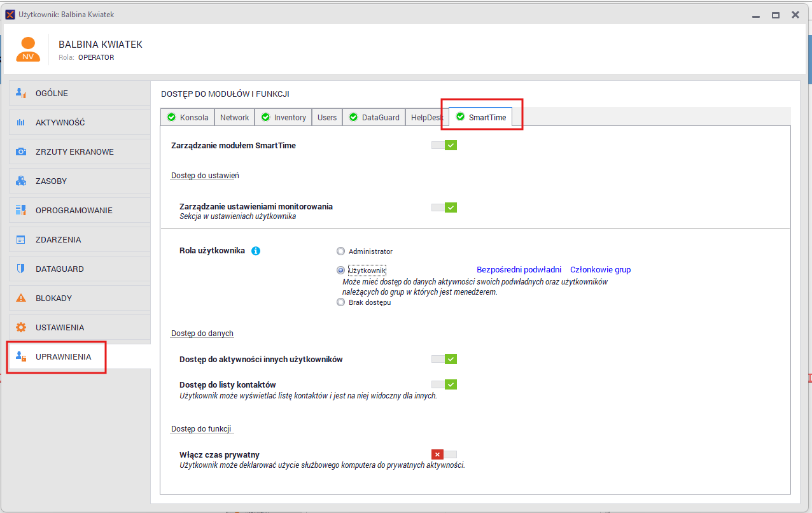Image resolution: width=812 pixels, height=513 pixels.
Task: Click the orange avatar of Balbina Kwiatek
Action: click(x=28, y=48)
